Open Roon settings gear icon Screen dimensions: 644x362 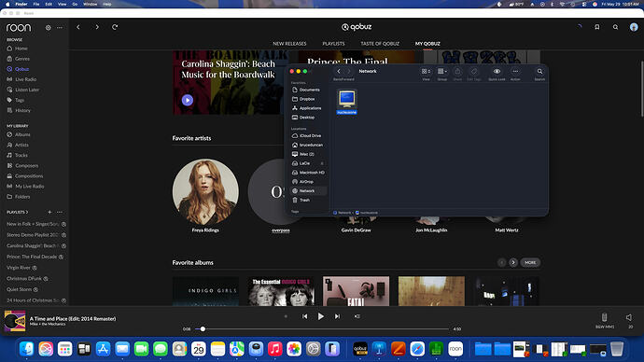click(x=48, y=27)
